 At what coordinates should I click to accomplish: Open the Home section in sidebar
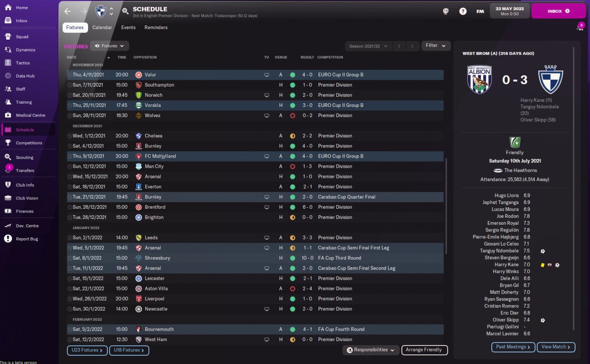tap(22, 8)
